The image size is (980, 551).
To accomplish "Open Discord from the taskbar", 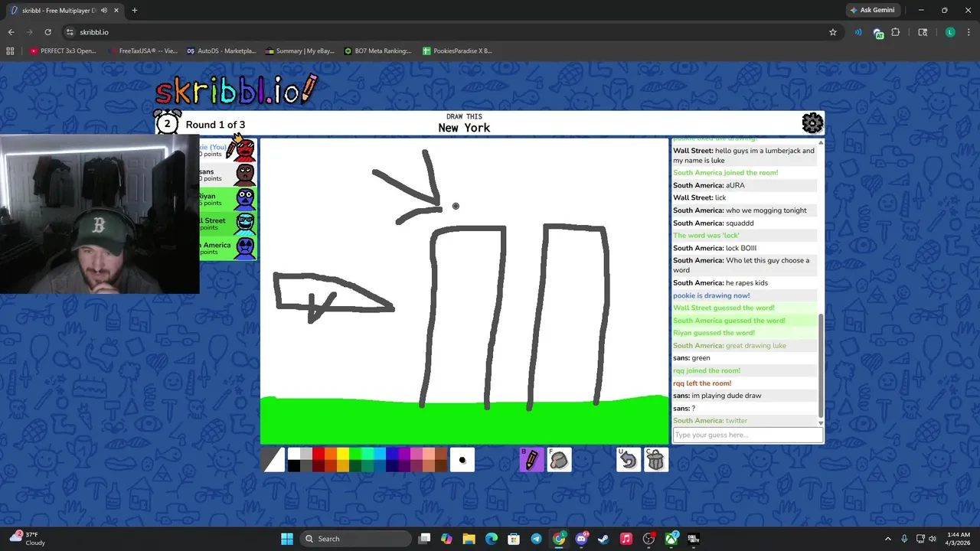I will coord(581,539).
